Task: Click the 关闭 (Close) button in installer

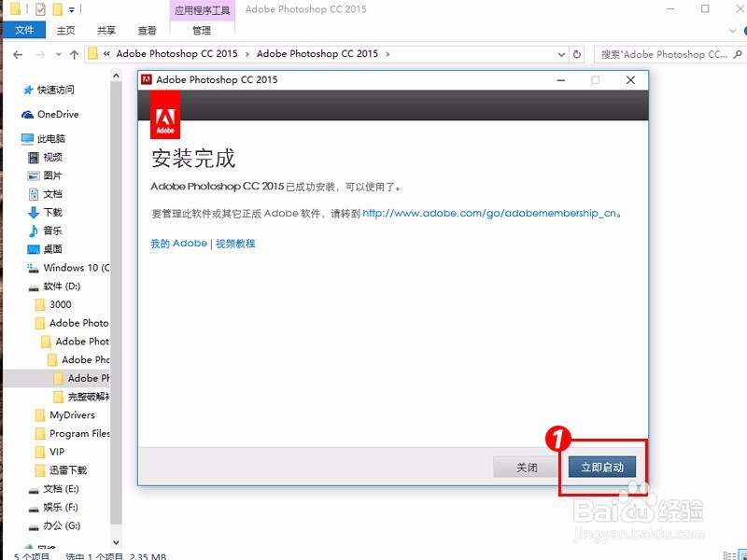Action: 527,465
